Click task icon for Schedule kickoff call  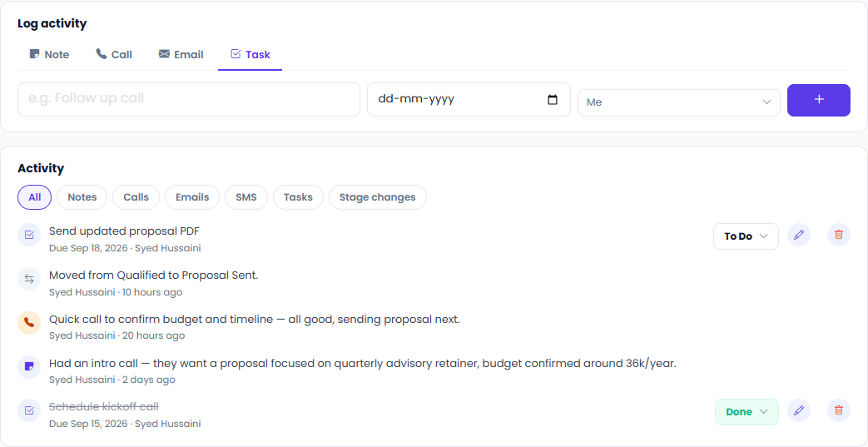click(29, 410)
